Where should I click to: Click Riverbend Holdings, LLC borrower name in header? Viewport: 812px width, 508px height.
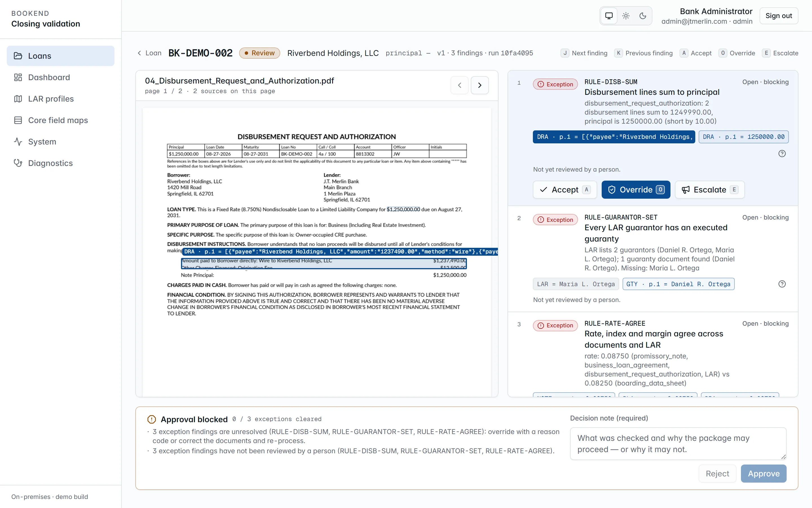pos(333,53)
